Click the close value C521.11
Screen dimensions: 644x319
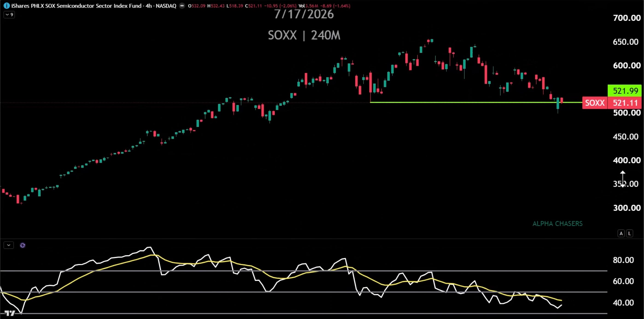pyautogui.click(x=253, y=6)
